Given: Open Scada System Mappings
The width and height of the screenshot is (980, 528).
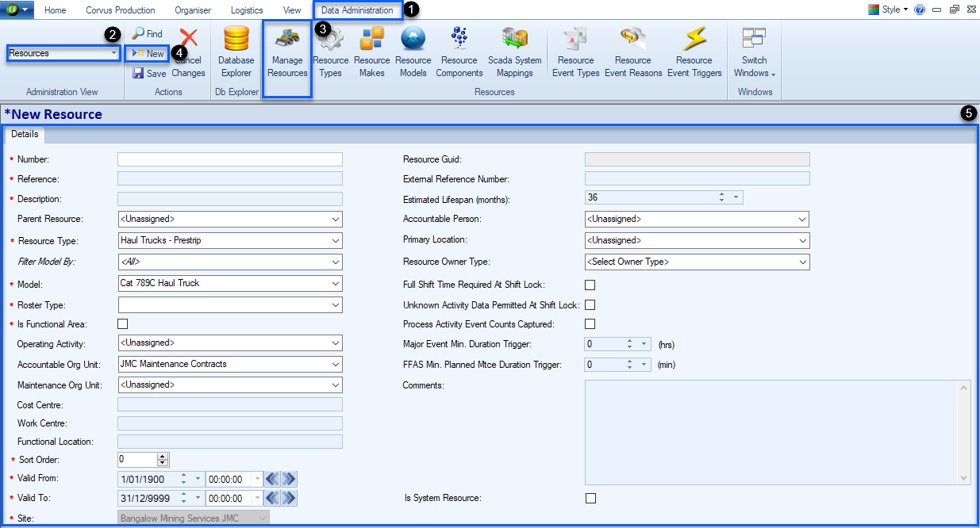Looking at the screenshot, I should click(515, 52).
